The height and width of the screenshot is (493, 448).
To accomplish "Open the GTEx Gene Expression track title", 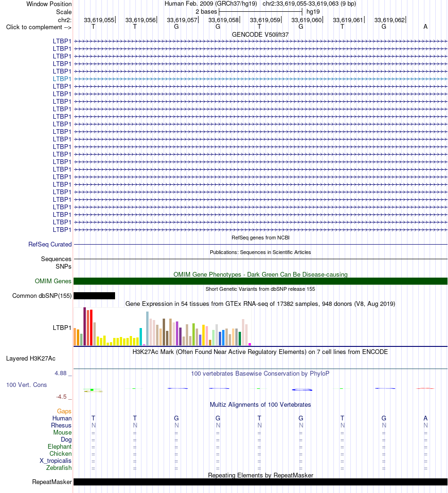I will [260, 304].
